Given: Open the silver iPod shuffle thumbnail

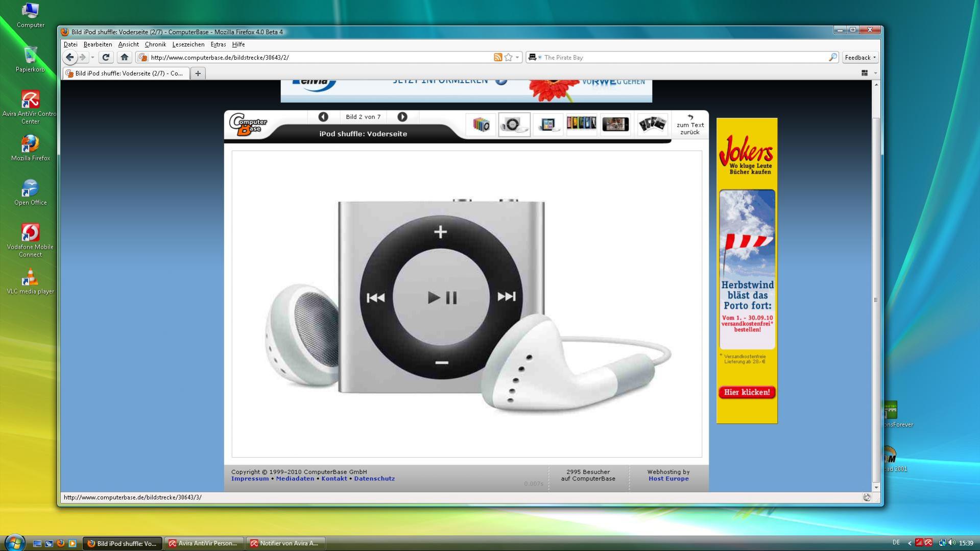Looking at the screenshot, I should [x=514, y=124].
